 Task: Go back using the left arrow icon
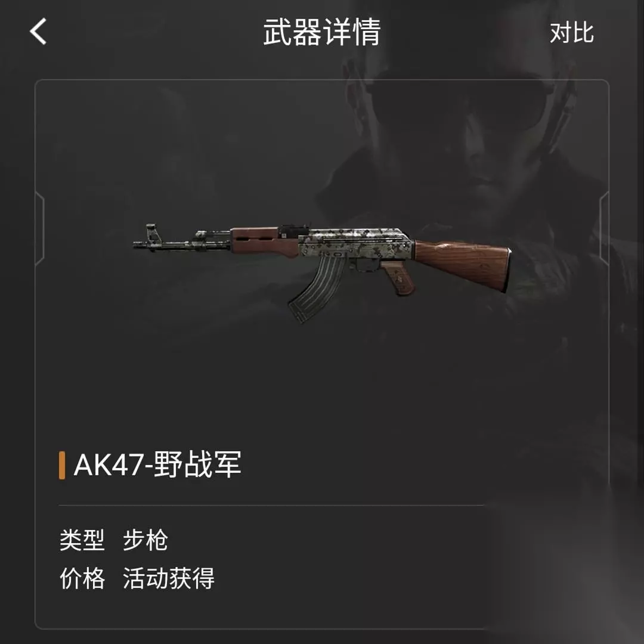click(x=38, y=31)
